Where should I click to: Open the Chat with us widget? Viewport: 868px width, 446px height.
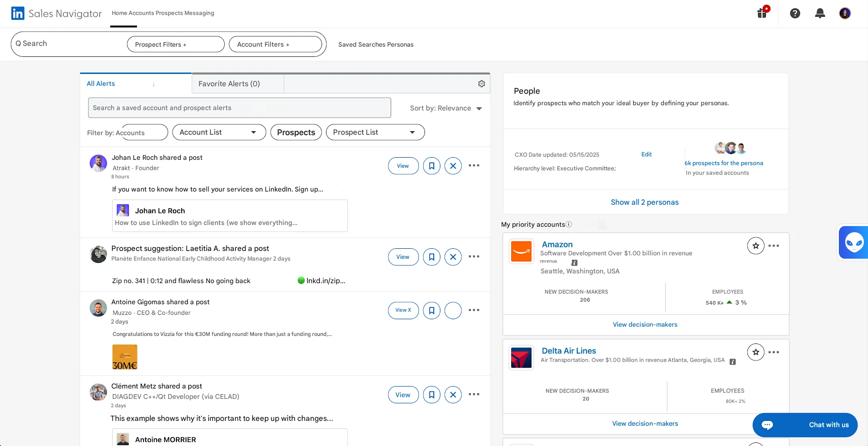click(805, 425)
